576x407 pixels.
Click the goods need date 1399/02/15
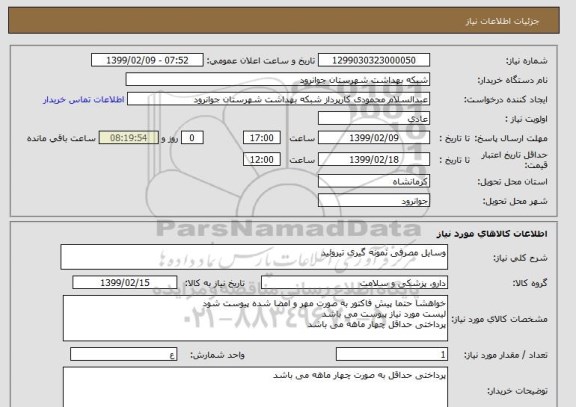[125, 282]
